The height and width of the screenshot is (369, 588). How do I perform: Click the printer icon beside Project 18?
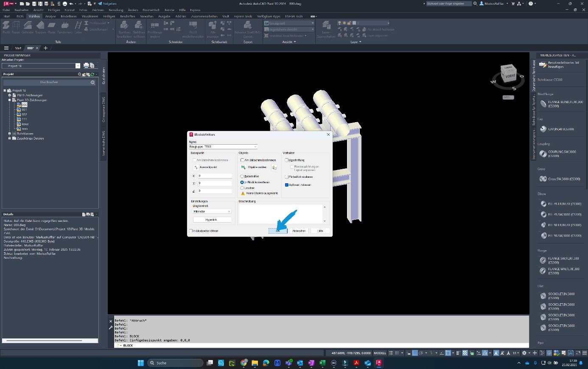[86, 66]
